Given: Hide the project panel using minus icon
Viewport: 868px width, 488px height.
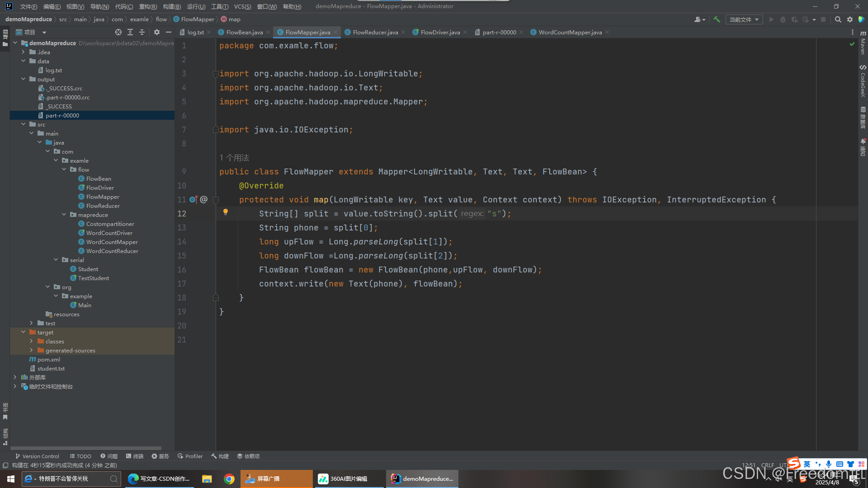Looking at the screenshot, I should coord(169,32).
